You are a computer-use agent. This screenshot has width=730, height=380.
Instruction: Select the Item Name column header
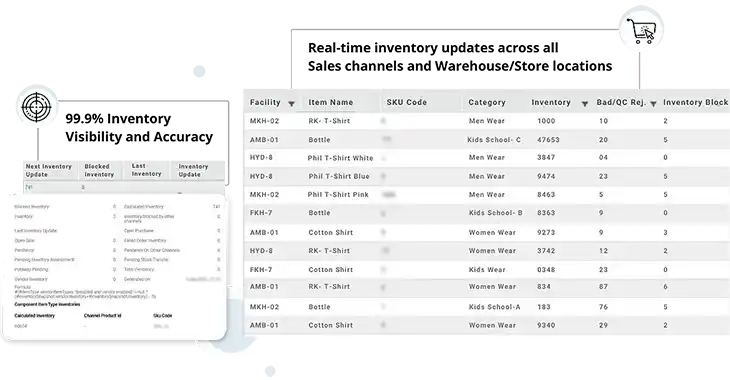point(331,102)
